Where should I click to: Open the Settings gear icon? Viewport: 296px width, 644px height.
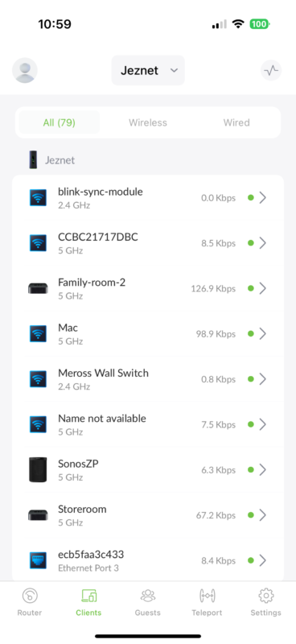[266, 595]
